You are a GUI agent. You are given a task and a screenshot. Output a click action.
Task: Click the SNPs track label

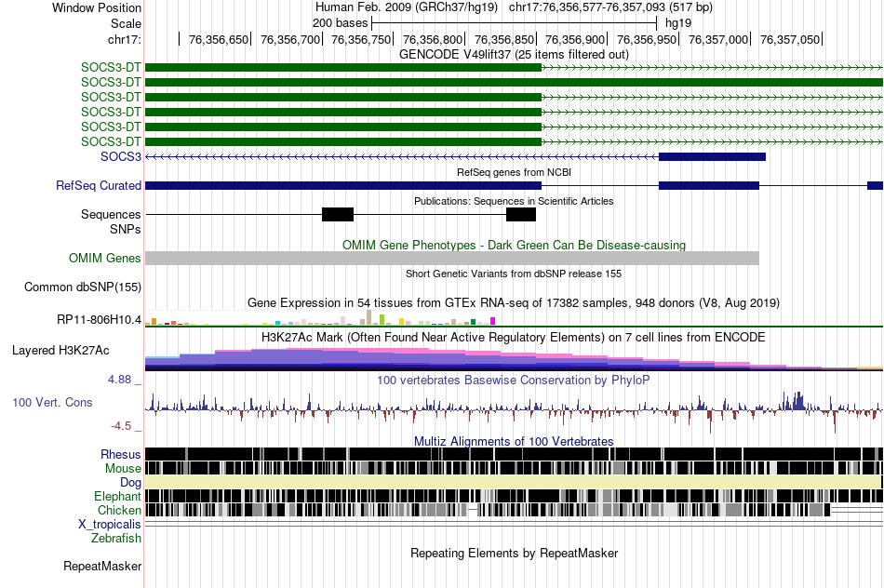pos(126,230)
